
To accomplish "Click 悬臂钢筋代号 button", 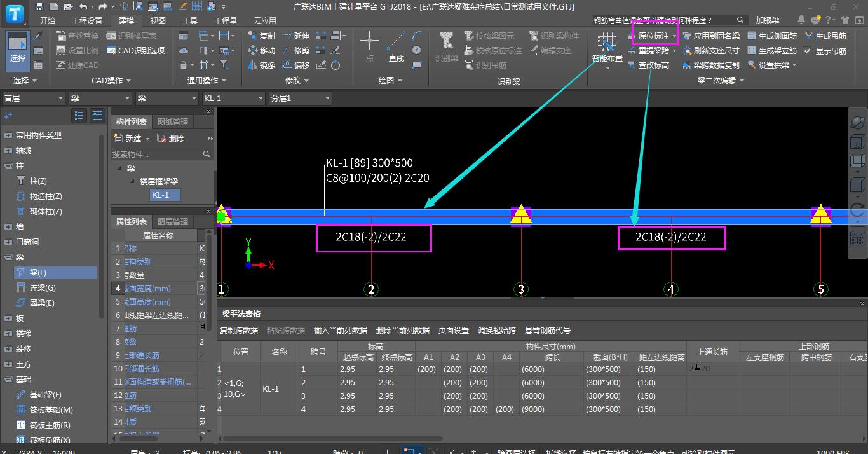I will click(x=548, y=331).
